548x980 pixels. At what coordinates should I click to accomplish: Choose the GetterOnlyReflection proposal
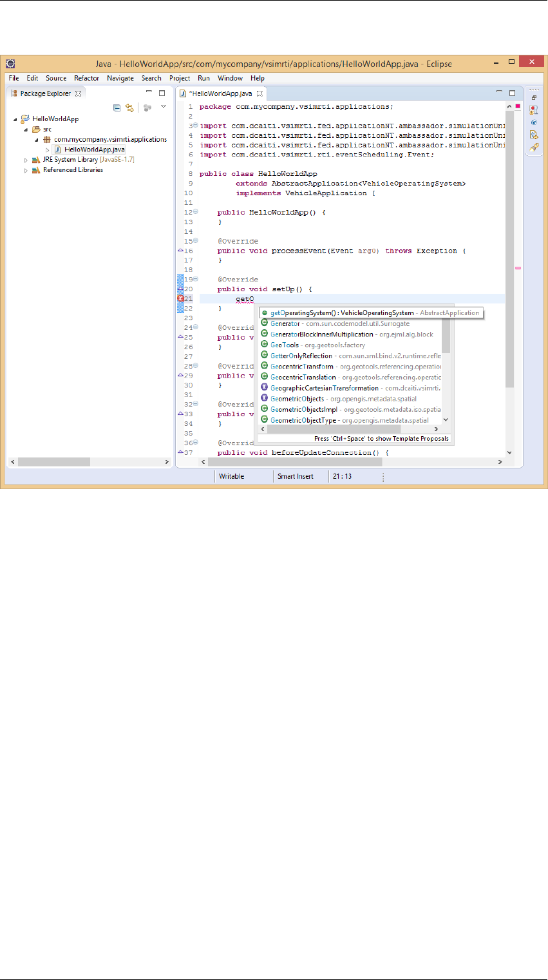coord(351,356)
